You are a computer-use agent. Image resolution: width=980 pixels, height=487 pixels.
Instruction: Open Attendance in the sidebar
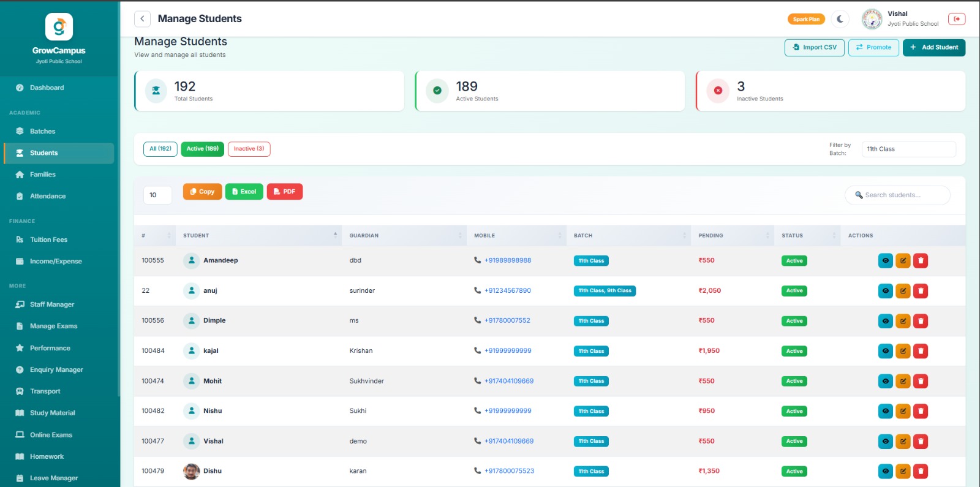point(48,197)
